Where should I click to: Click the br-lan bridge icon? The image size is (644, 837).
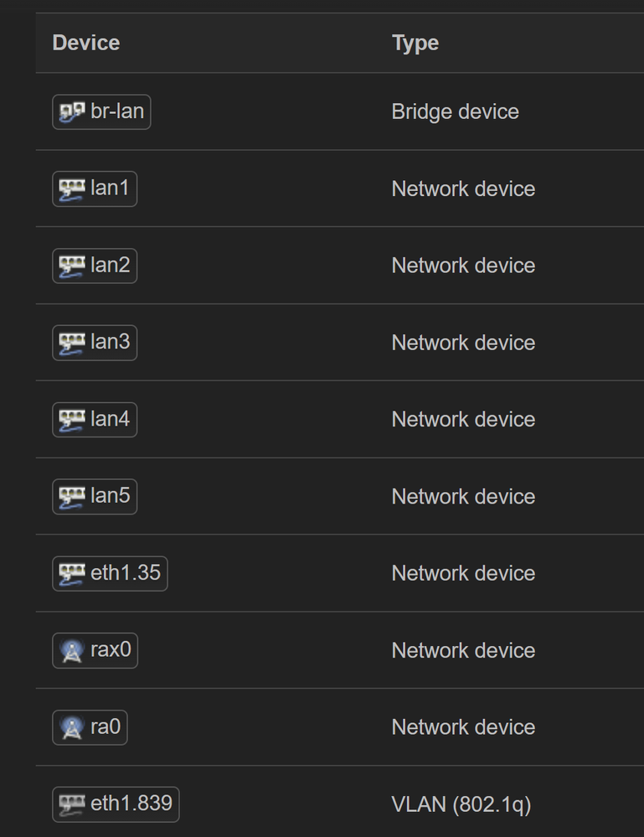[x=71, y=112]
